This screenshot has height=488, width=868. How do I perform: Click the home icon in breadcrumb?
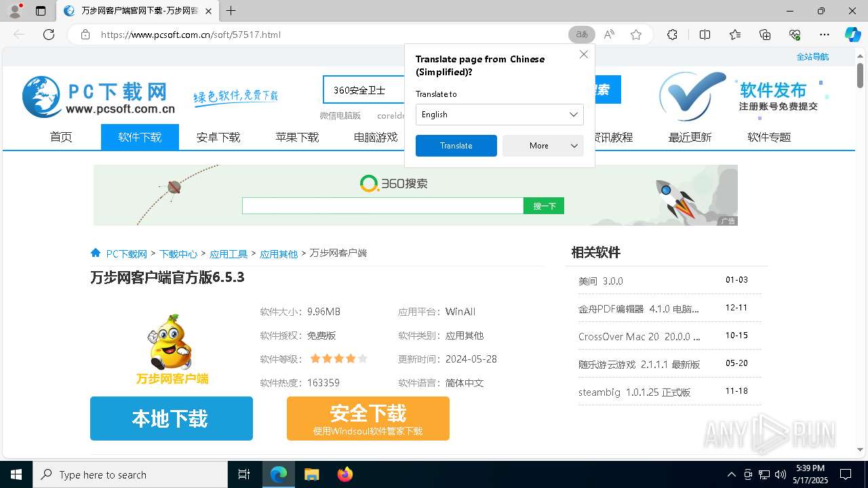96,253
